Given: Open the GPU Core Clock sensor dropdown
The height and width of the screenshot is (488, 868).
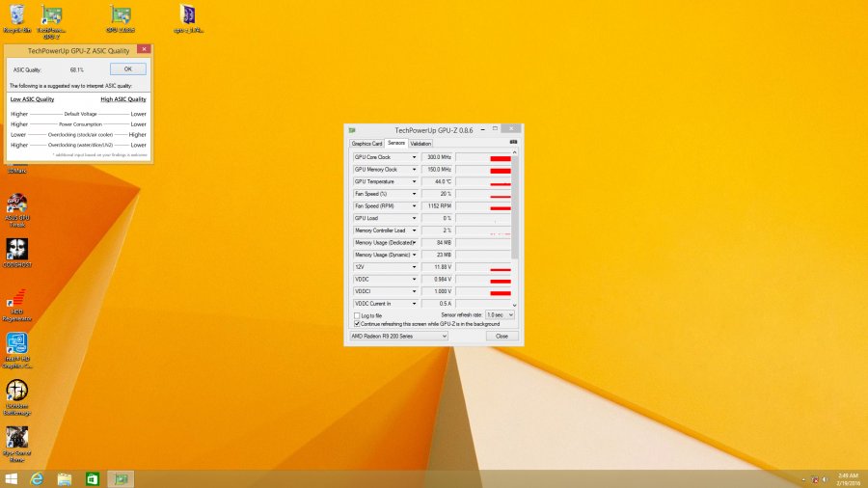Looking at the screenshot, I should (x=414, y=157).
